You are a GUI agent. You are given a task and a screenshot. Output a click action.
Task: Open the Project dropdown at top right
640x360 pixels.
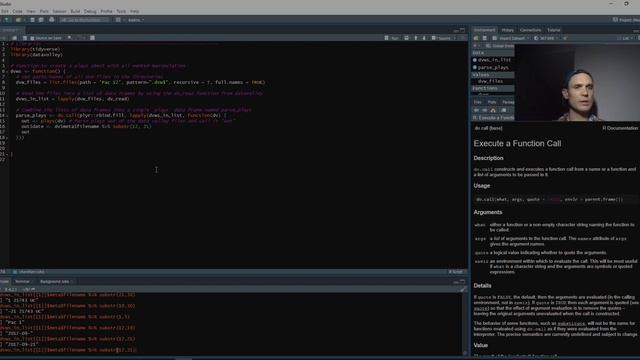tap(627, 20)
